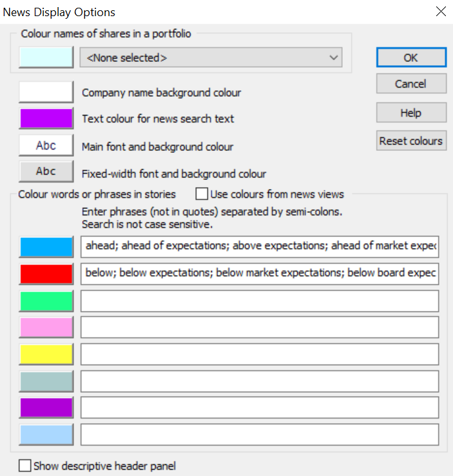Click the OK button
Image resolution: width=453 pixels, height=476 pixels.
click(411, 57)
